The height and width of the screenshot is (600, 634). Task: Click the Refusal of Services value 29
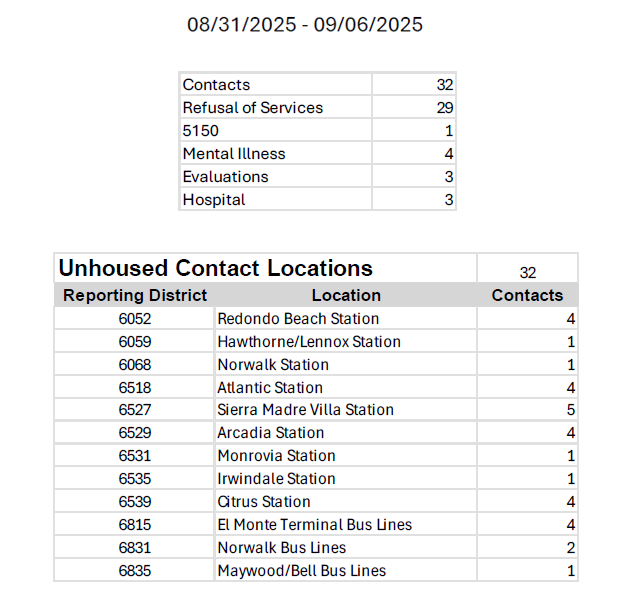(445, 108)
